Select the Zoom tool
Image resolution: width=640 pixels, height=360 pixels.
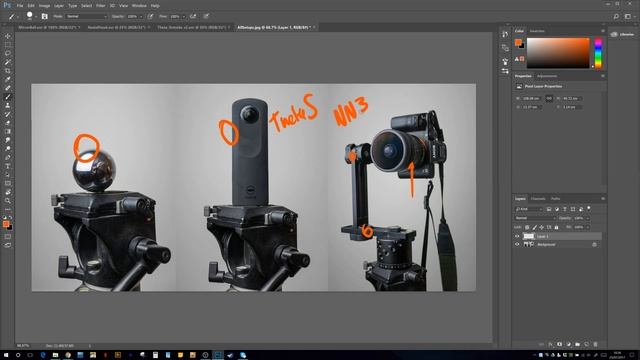pyautogui.click(x=8, y=201)
